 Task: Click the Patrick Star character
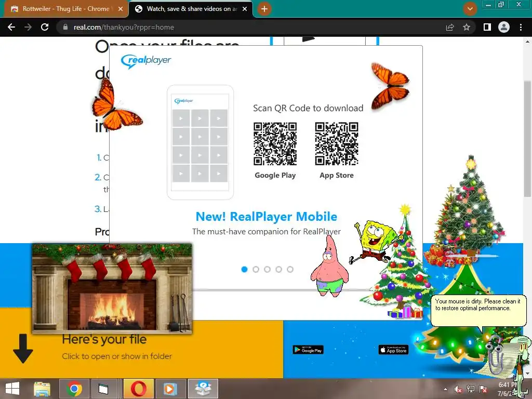329,267
